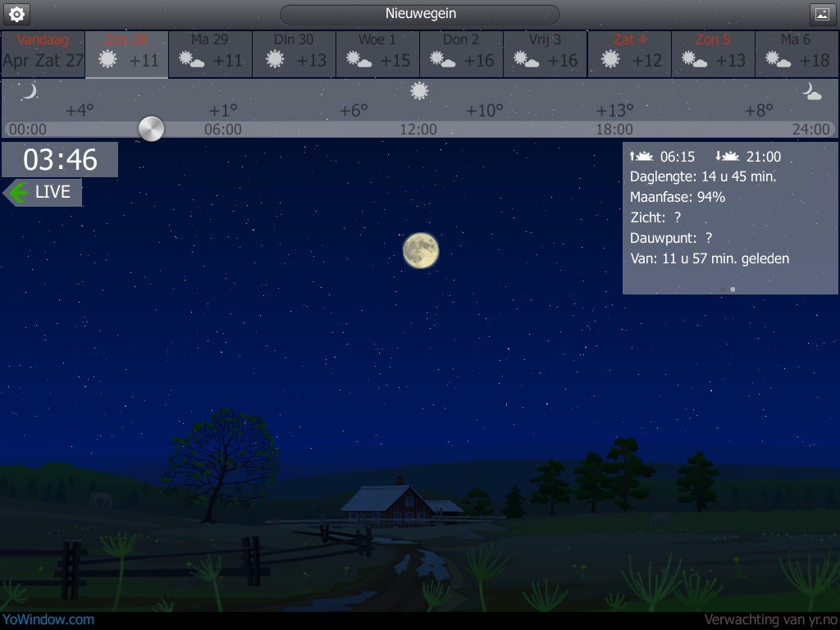This screenshot has width=840, height=630.
Task: Select the Vandaag Apr Zat 27 tab
Action: click(43, 54)
